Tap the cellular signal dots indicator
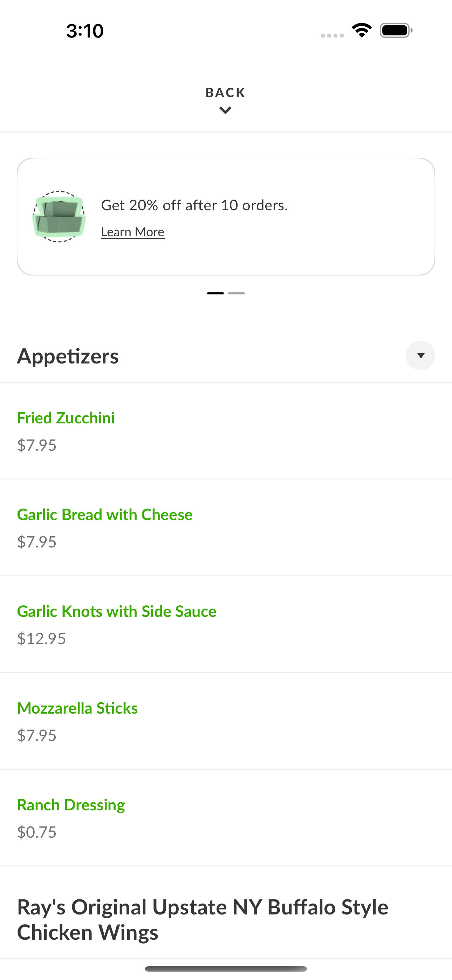This screenshot has width=452, height=980. coord(332,35)
